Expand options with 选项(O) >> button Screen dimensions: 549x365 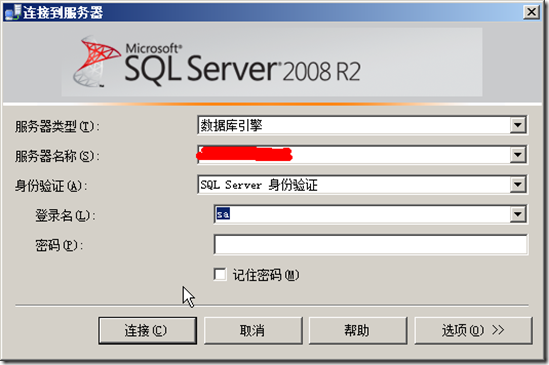coord(473,330)
